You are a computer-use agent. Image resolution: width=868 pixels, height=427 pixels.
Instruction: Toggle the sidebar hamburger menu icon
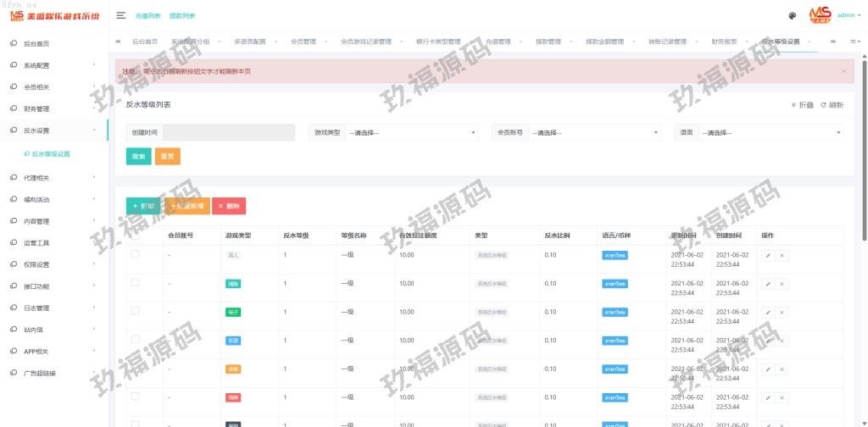click(121, 15)
